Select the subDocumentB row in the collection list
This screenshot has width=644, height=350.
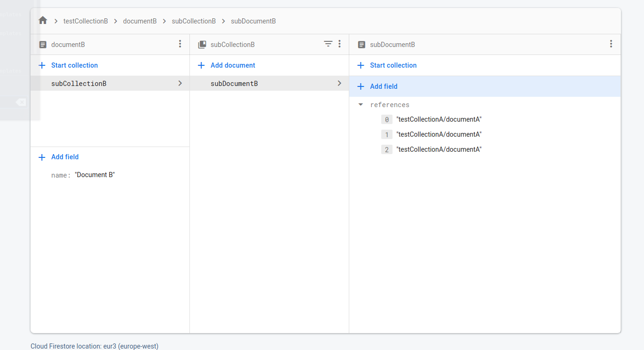[x=269, y=83]
